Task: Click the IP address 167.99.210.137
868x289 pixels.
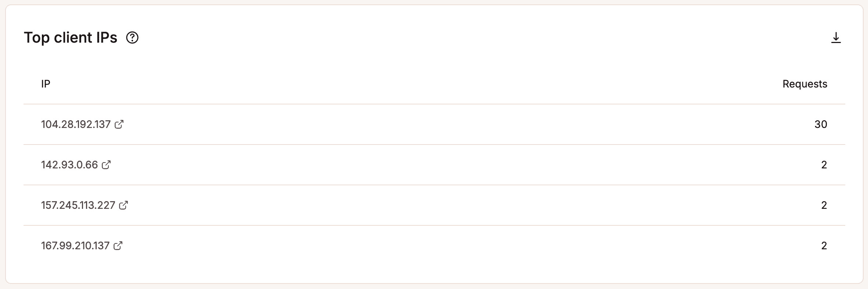Action: point(75,246)
